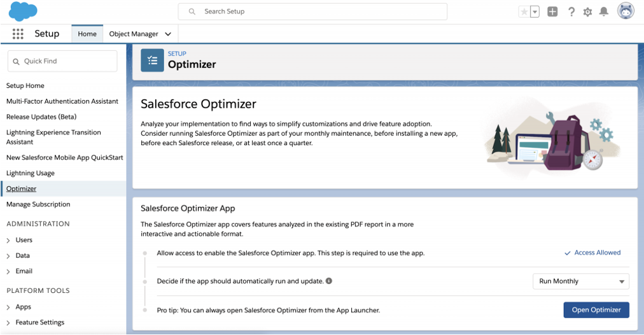Image resolution: width=644 pixels, height=335 pixels.
Task: Select Lightning Usage in sidebar
Action: 31,173
